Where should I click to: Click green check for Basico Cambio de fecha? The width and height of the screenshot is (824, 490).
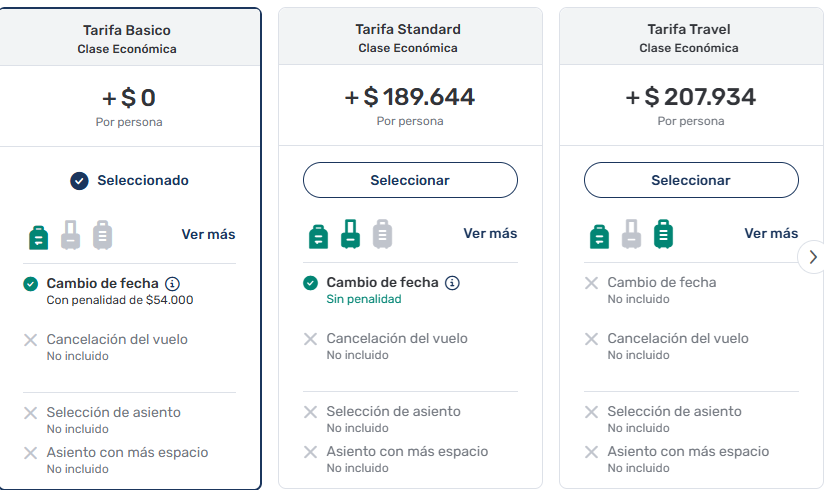point(31,284)
